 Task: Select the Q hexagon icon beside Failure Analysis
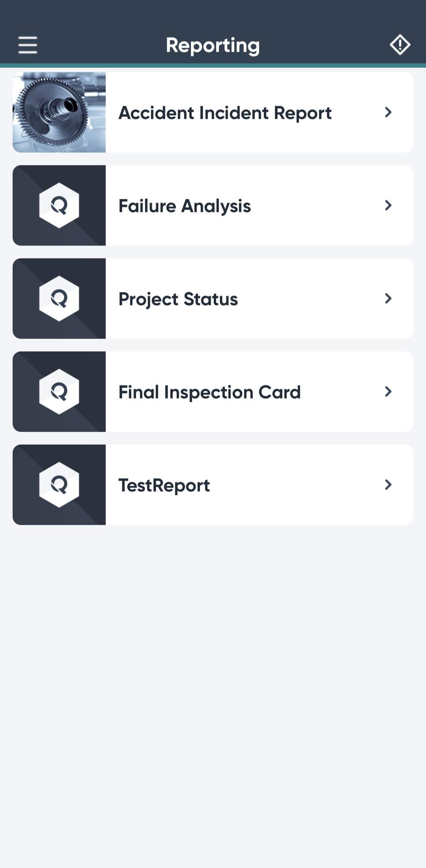pos(59,205)
